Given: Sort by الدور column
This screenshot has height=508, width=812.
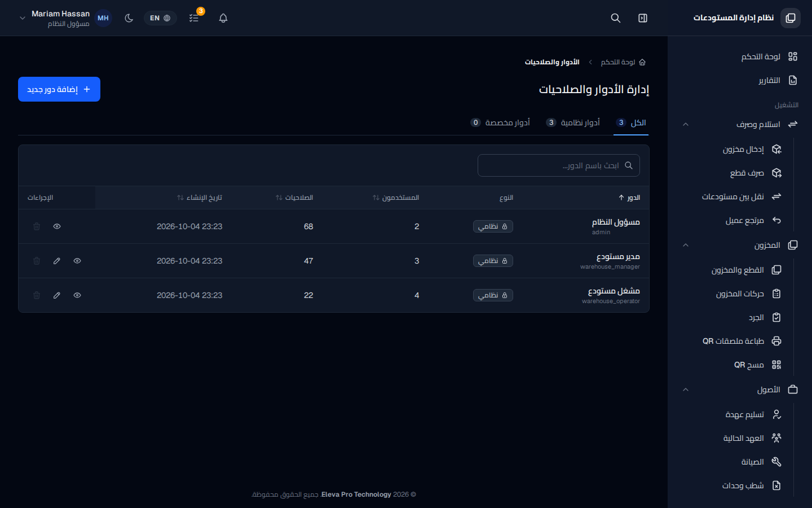Looking at the screenshot, I should click(629, 198).
